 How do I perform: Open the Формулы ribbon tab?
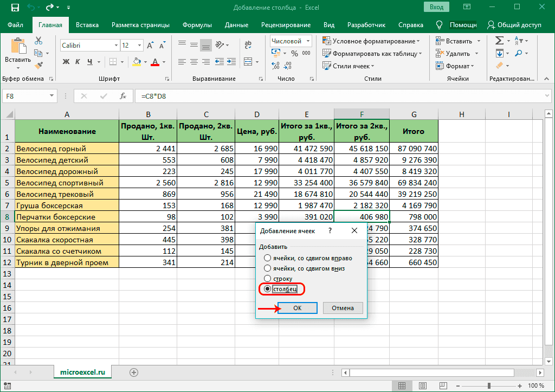pos(197,24)
